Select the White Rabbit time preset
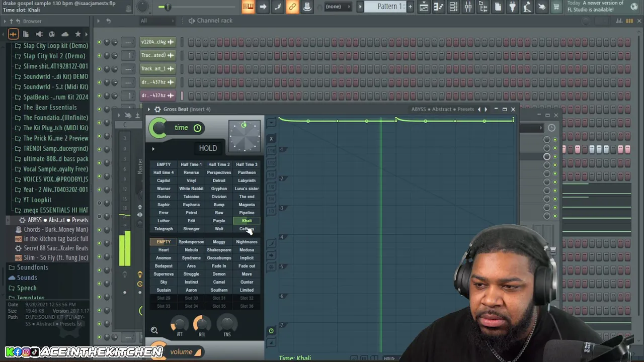This screenshot has width=644, height=362. pyautogui.click(x=191, y=189)
